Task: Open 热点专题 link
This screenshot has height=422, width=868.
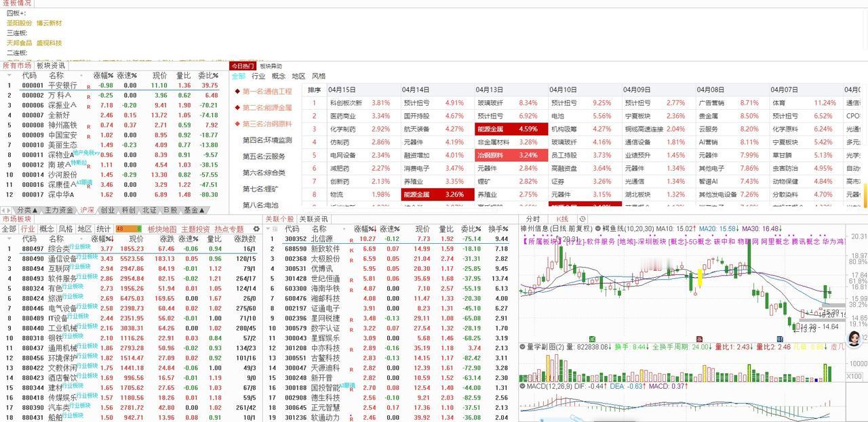Action: point(229,229)
